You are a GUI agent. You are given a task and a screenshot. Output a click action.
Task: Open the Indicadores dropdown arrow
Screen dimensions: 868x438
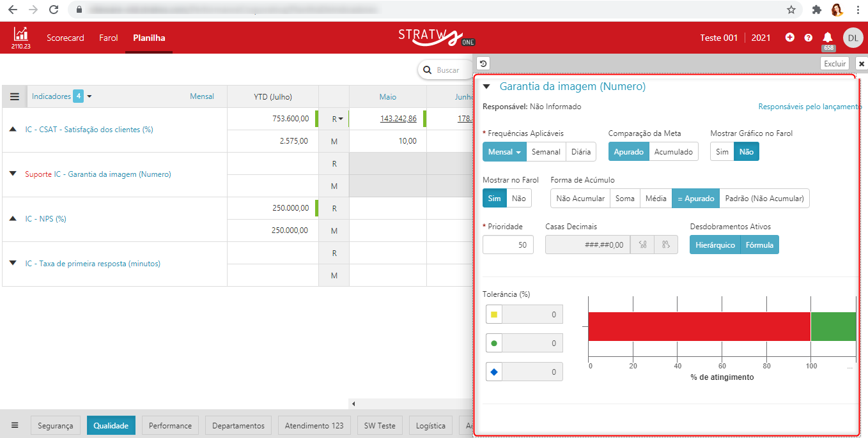click(89, 97)
